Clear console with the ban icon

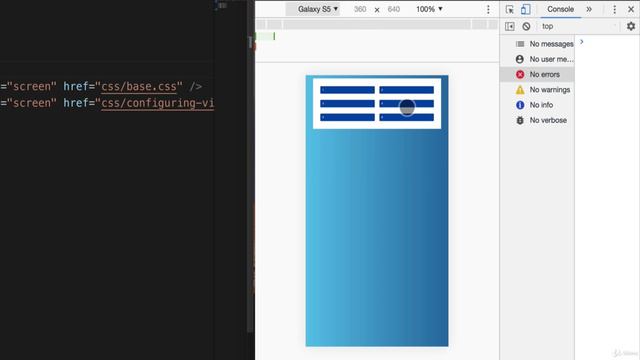[x=526, y=26]
